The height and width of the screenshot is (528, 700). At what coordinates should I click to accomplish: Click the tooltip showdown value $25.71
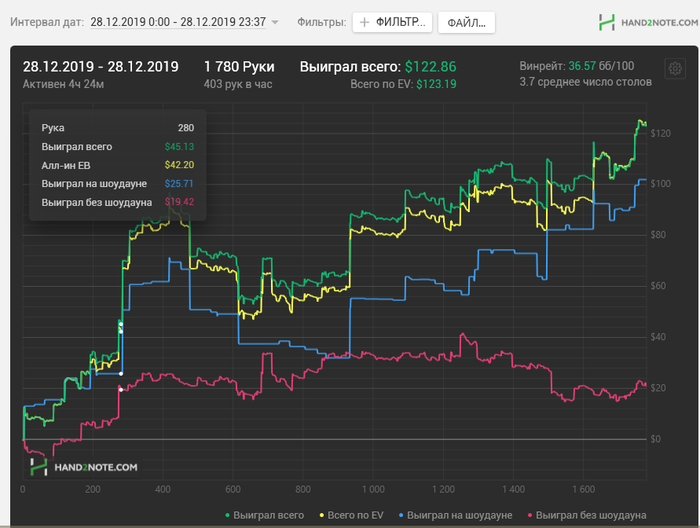pos(179,183)
